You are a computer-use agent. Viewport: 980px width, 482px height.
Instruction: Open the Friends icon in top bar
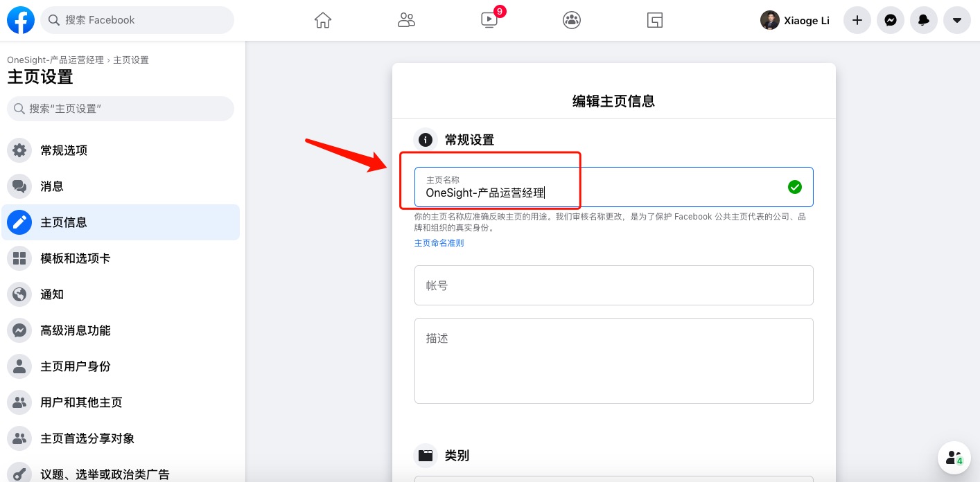coord(406,20)
